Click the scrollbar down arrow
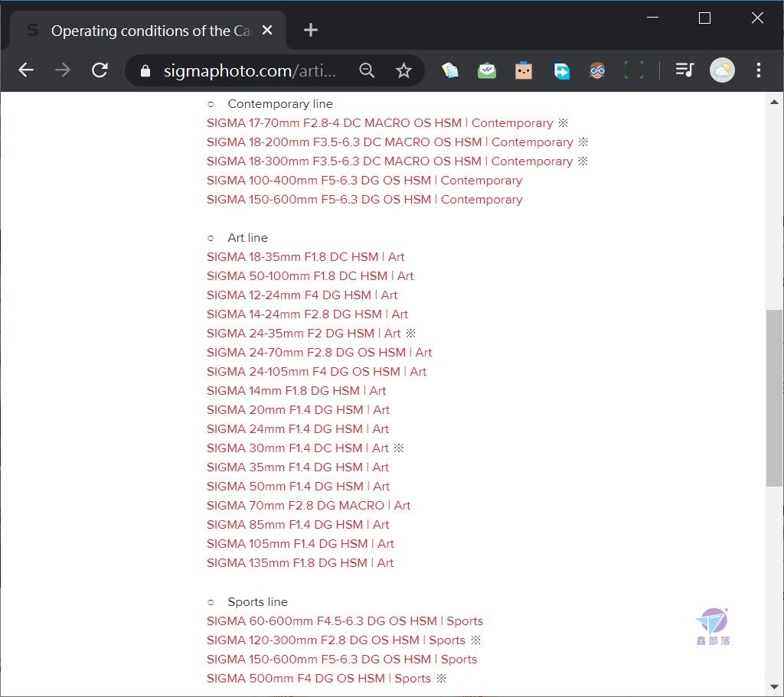The height and width of the screenshot is (697, 784). click(x=774, y=688)
